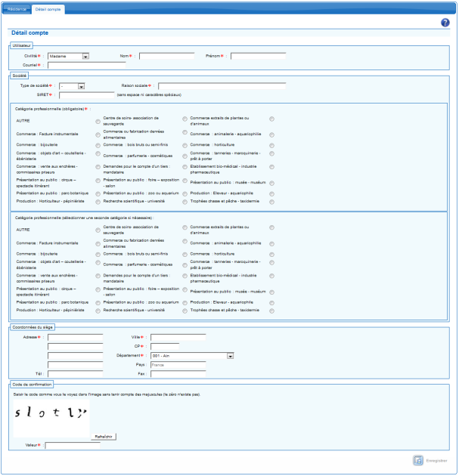Select Présentation au public musée in mandatory category
459x476 pixels.
click(x=272, y=183)
